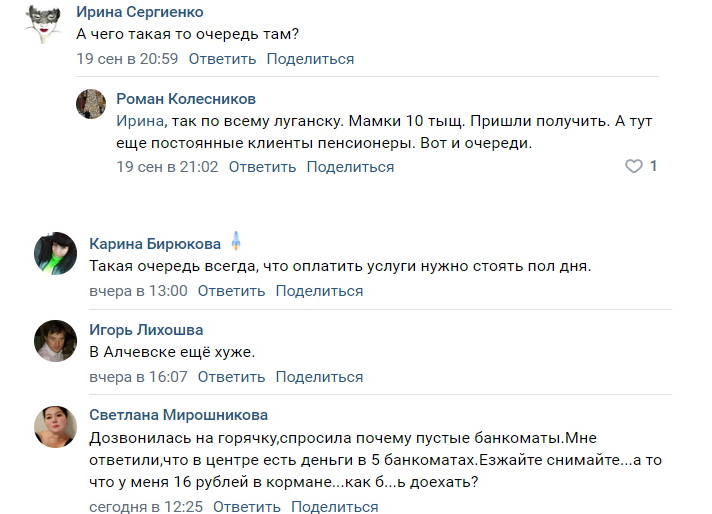Click the author name Карина Бирюкова
712x514 pixels.
point(155,243)
